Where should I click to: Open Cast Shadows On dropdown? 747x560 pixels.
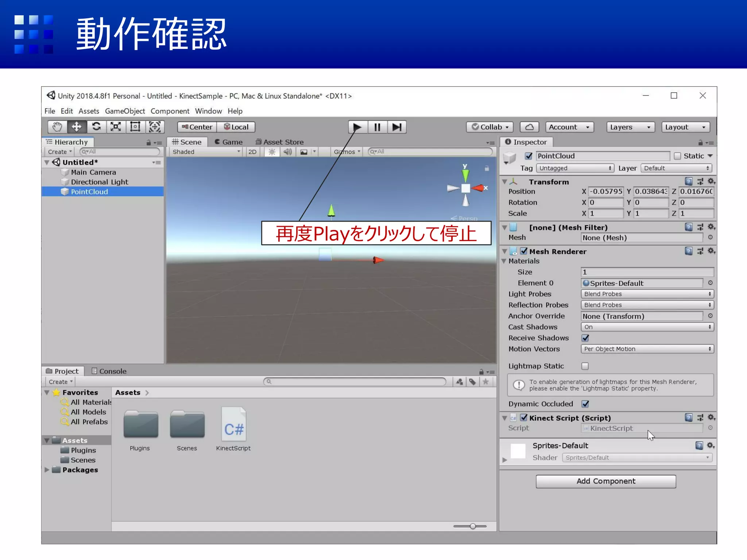coord(647,327)
